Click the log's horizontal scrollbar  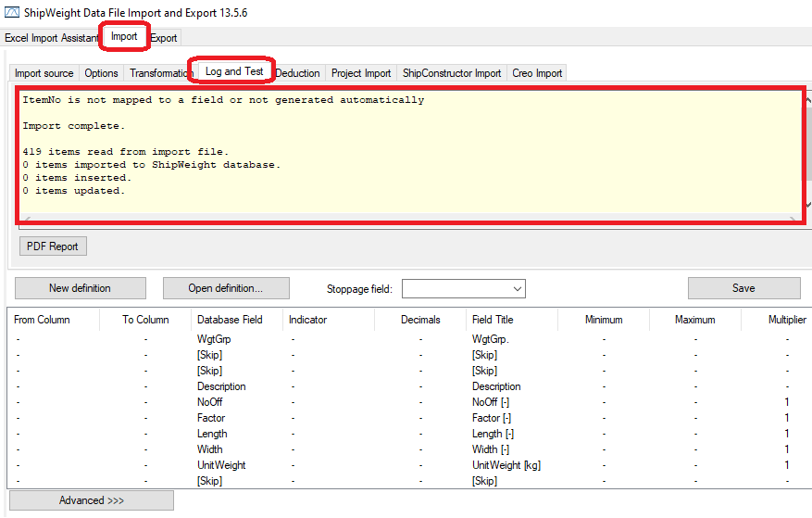click(409, 220)
